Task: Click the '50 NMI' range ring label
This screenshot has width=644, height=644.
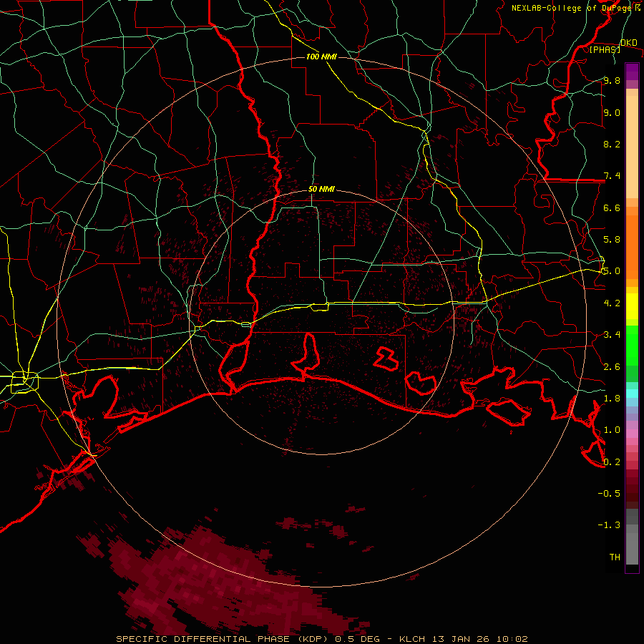Action: point(321,190)
